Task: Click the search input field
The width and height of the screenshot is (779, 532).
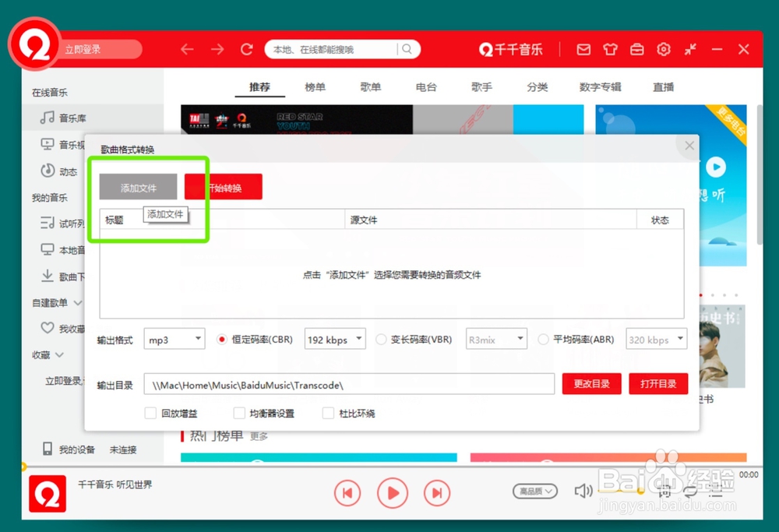Action: pyautogui.click(x=330, y=49)
